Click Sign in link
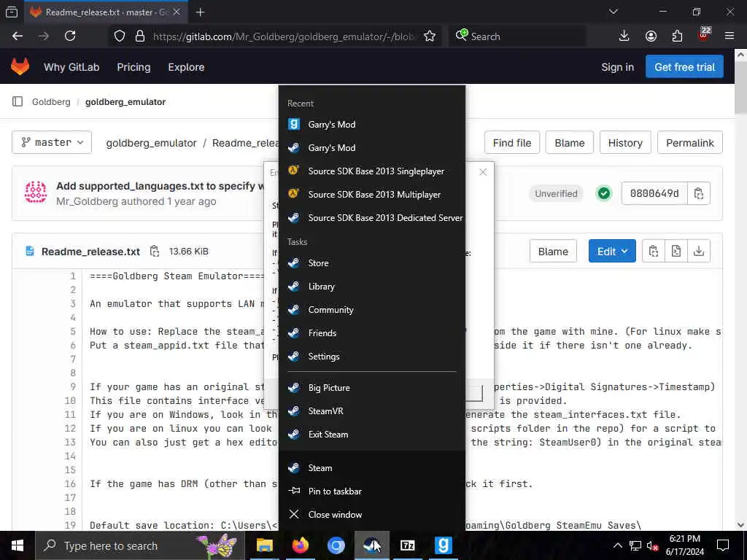Viewport: 747px width, 560px height. point(617,67)
